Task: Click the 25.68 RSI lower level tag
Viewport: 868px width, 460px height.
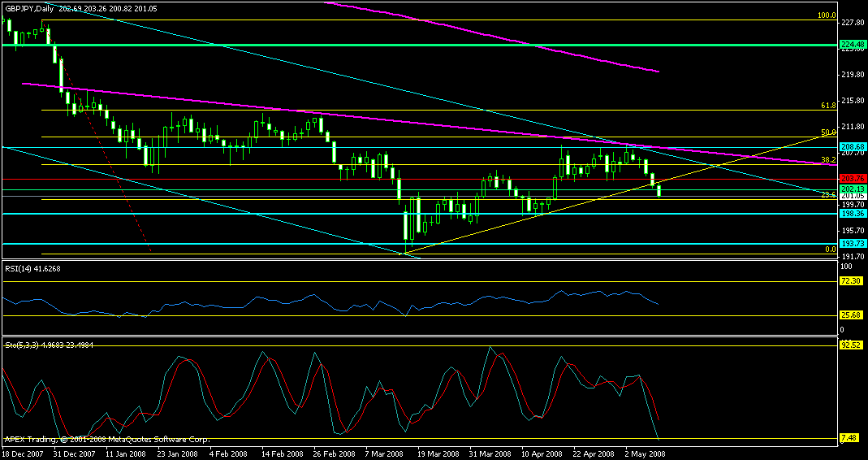Action: click(x=850, y=315)
